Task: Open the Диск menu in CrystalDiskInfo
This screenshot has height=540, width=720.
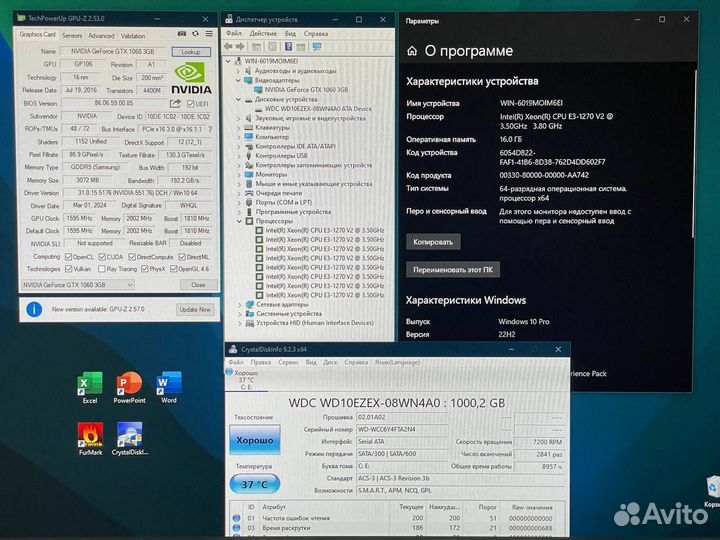Action: click(x=330, y=362)
